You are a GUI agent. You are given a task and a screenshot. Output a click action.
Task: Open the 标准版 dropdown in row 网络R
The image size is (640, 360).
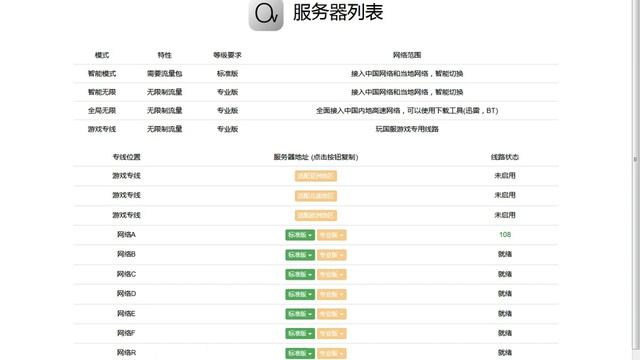pos(300,353)
